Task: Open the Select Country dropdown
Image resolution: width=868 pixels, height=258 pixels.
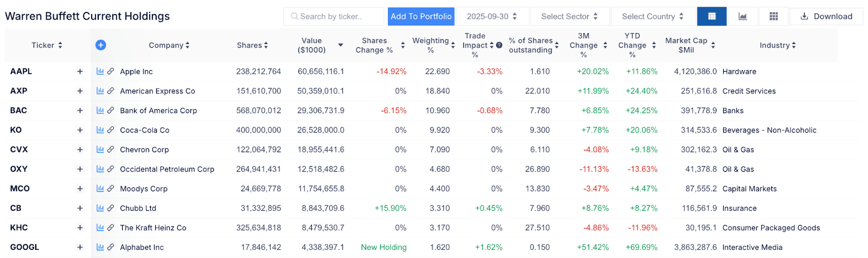Action: pos(653,16)
